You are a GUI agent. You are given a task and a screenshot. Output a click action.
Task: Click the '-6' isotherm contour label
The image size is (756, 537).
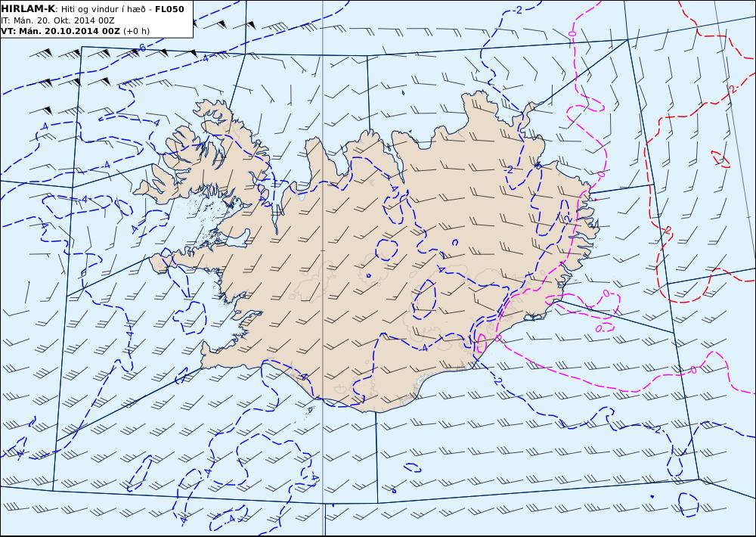pos(141,48)
